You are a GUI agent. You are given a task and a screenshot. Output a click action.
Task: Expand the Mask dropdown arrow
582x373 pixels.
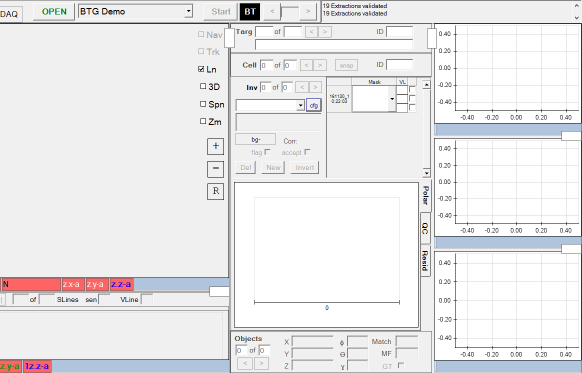(392, 99)
